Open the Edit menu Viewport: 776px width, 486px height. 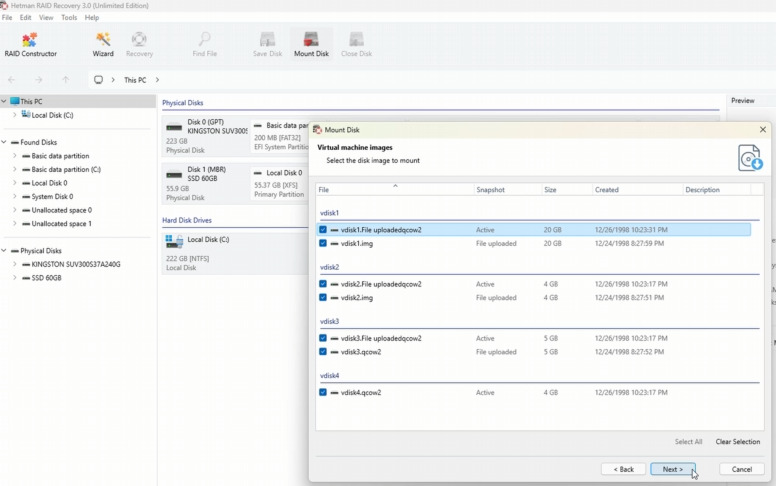pyautogui.click(x=25, y=17)
